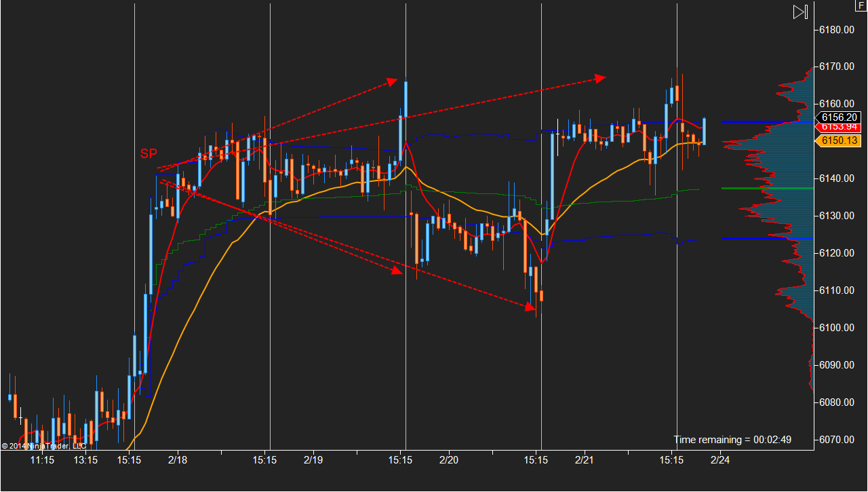Select the green volume profile line near 6137
Viewport: 868px width, 492px height.
(x=767, y=188)
